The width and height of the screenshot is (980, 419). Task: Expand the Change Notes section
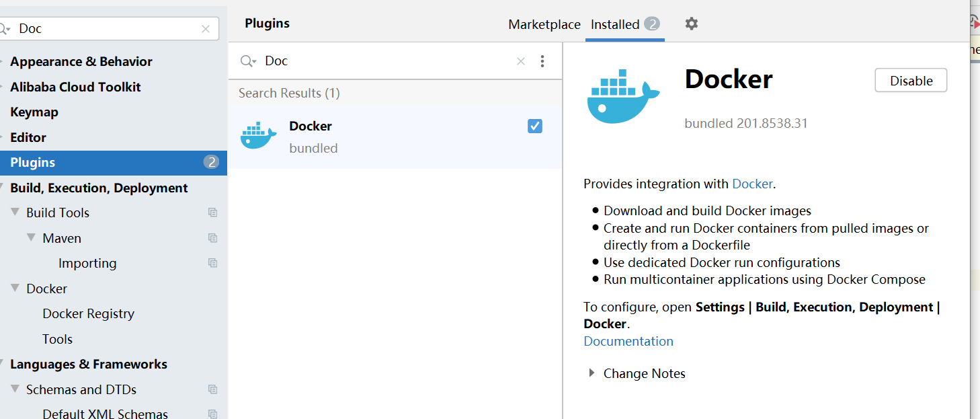pos(591,373)
